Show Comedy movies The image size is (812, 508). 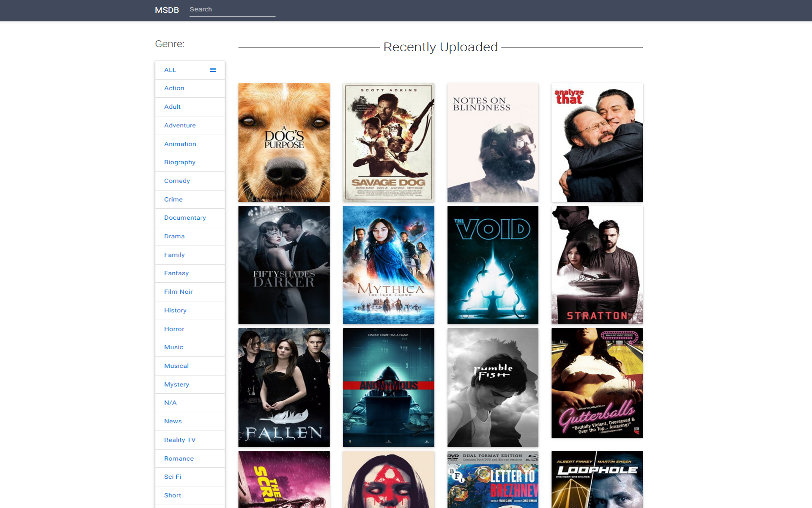(x=190, y=181)
